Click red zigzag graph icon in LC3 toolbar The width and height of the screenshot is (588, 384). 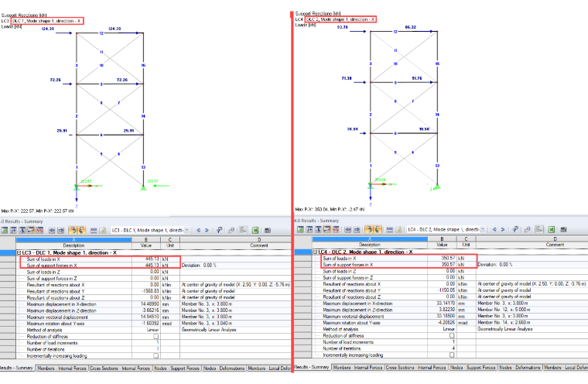[39, 230]
